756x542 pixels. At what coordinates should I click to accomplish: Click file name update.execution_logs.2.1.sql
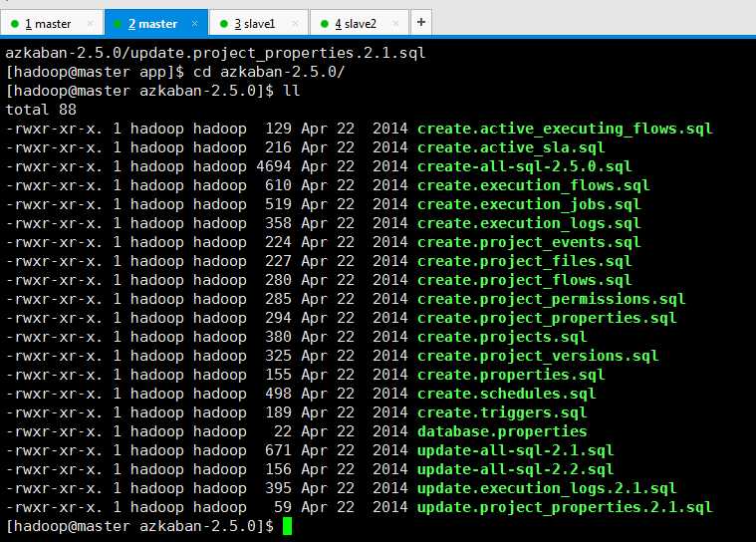(547, 488)
